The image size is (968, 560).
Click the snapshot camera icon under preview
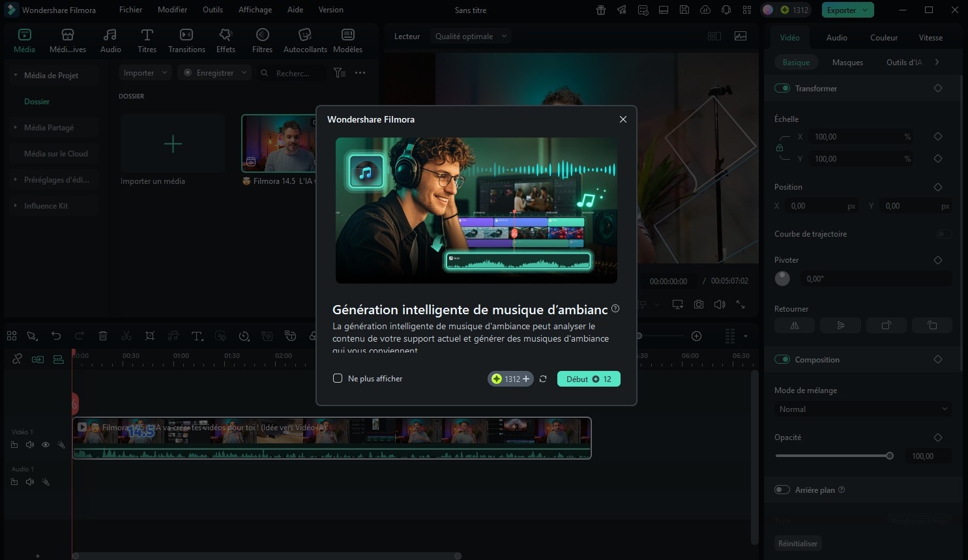click(x=699, y=304)
